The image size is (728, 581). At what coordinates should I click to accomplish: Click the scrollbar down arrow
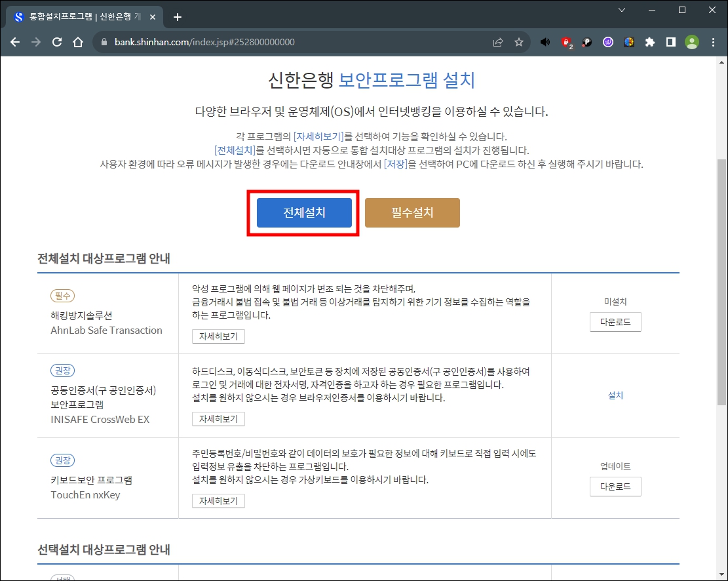pos(721,575)
